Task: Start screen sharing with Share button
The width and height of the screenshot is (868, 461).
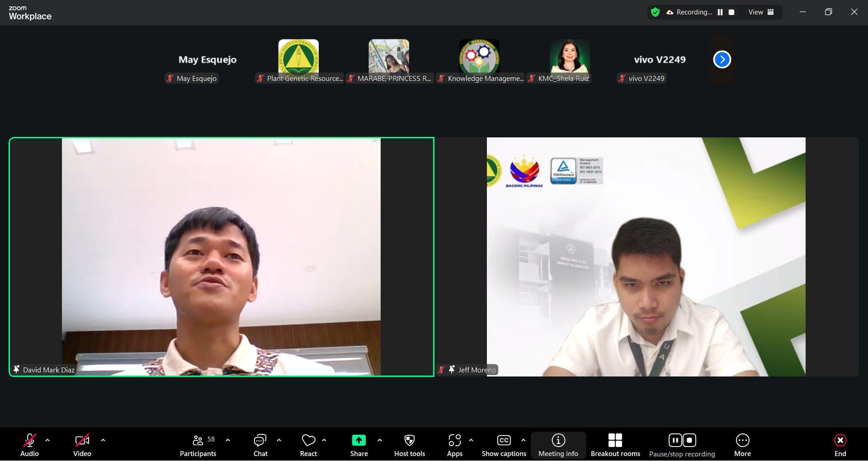Action: click(x=359, y=445)
